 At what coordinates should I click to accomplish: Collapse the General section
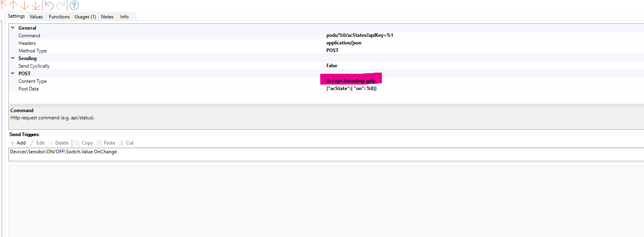coord(13,28)
